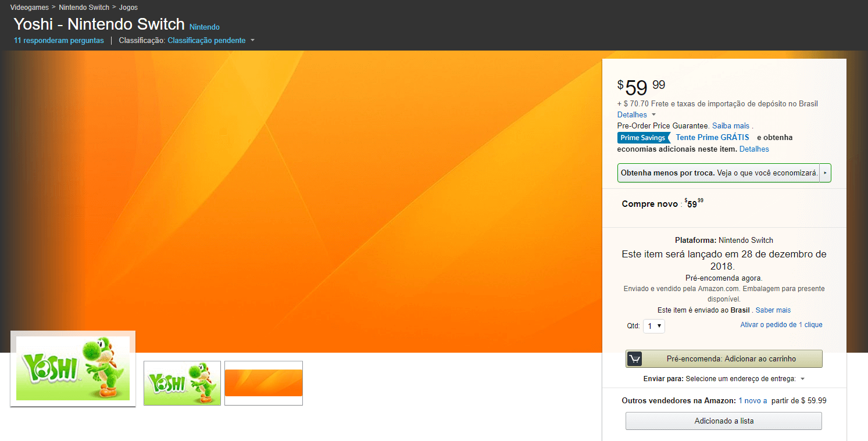Viewport: 868px width, 441px height.
Task: Open the Jogos breadcrumb link
Action: point(128,8)
